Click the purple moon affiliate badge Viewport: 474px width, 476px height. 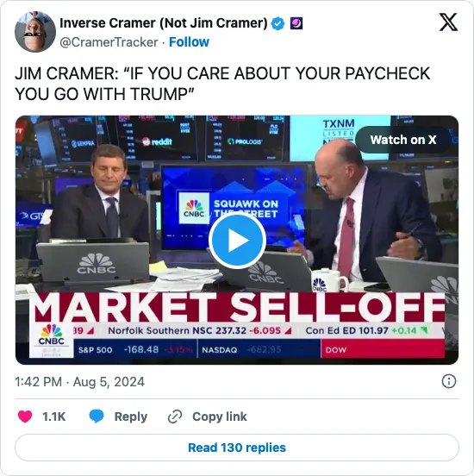[x=296, y=23]
